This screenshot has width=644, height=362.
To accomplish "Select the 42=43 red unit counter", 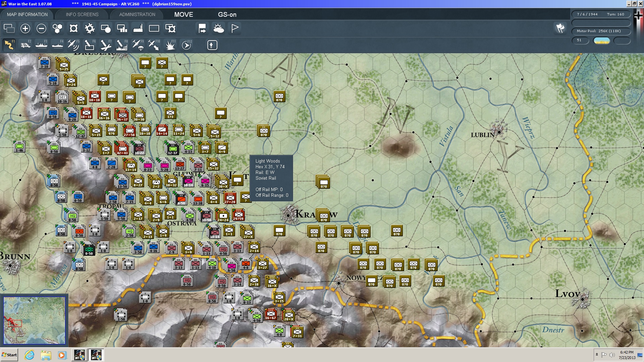I will [122, 149].
